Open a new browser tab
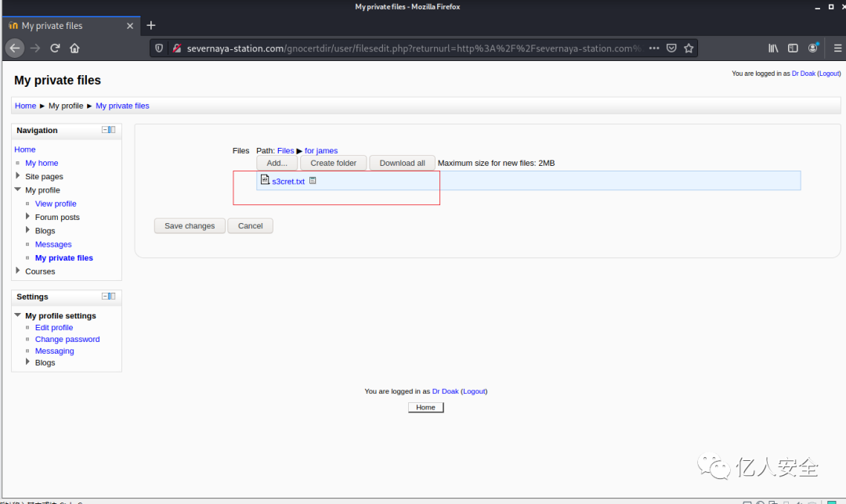This screenshot has height=504, width=846. coord(151,25)
